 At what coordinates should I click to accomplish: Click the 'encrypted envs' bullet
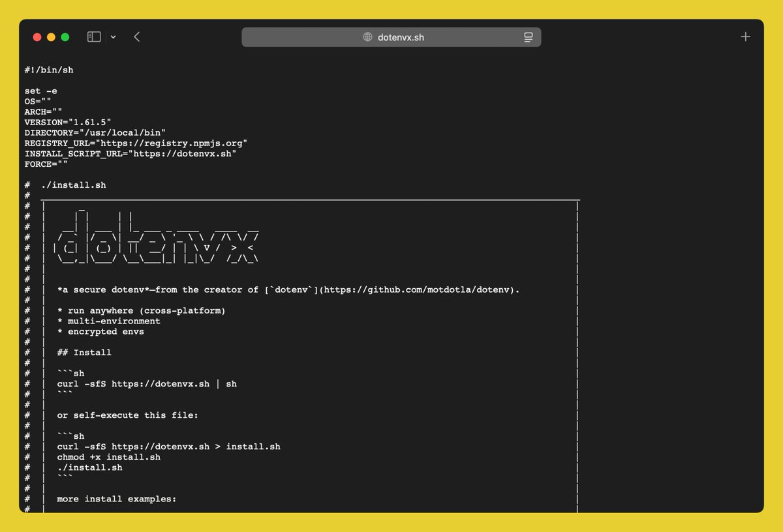[100, 331]
